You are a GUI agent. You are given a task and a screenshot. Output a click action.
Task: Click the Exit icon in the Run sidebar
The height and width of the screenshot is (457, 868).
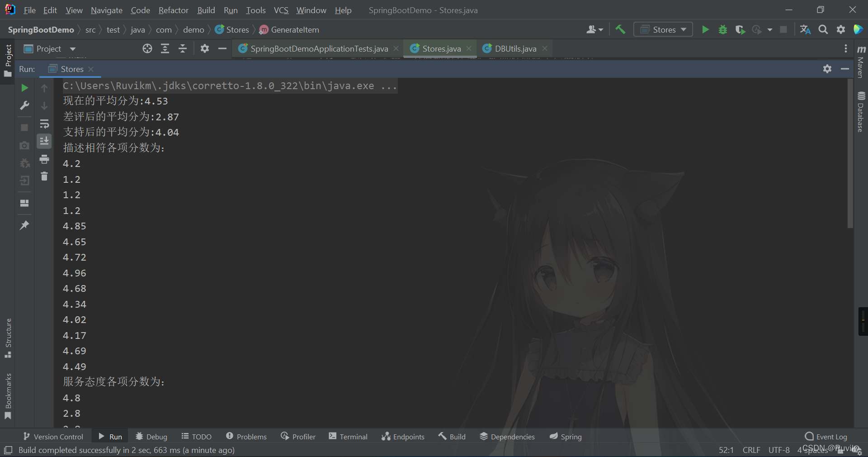point(25,181)
